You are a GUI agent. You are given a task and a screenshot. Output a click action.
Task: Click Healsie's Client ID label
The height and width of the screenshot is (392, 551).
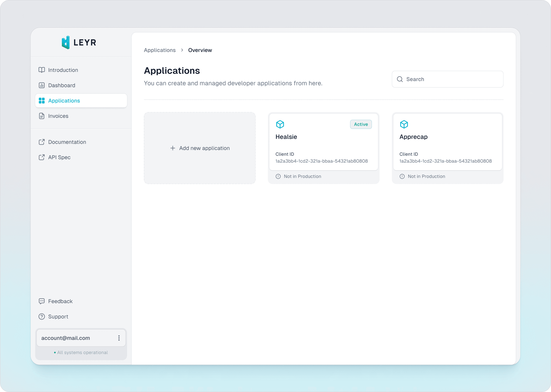tap(285, 154)
